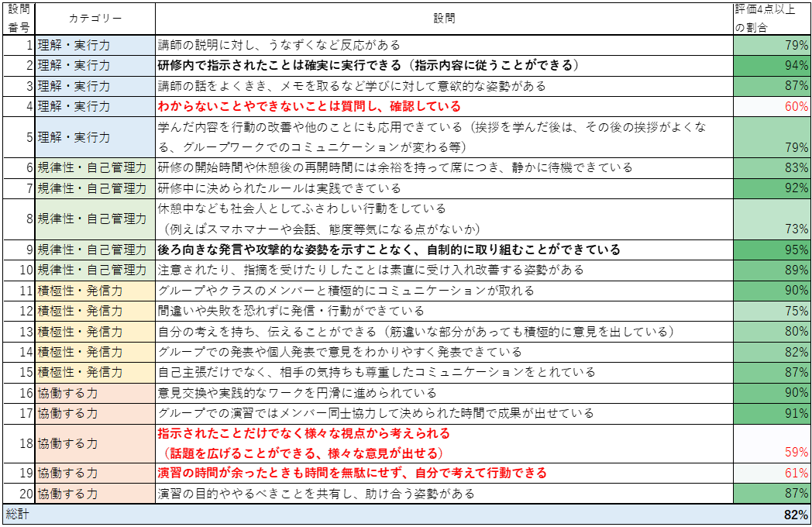Image resolution: width=812 pixels, height=527 pixels.
Task: Click the 95% percentage cell
Action: (x=772, y=250)
